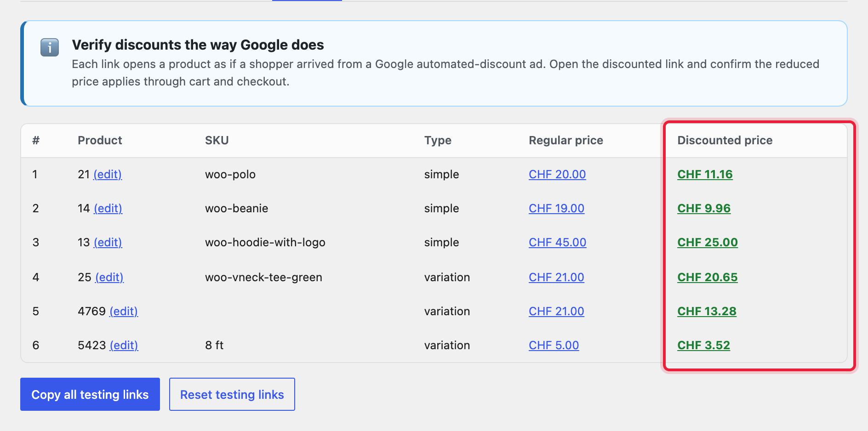The width and height of the screenshot is (868, 431).
Task: Open discounted price link CHF 25.00
Action: [x=708, y=243]
